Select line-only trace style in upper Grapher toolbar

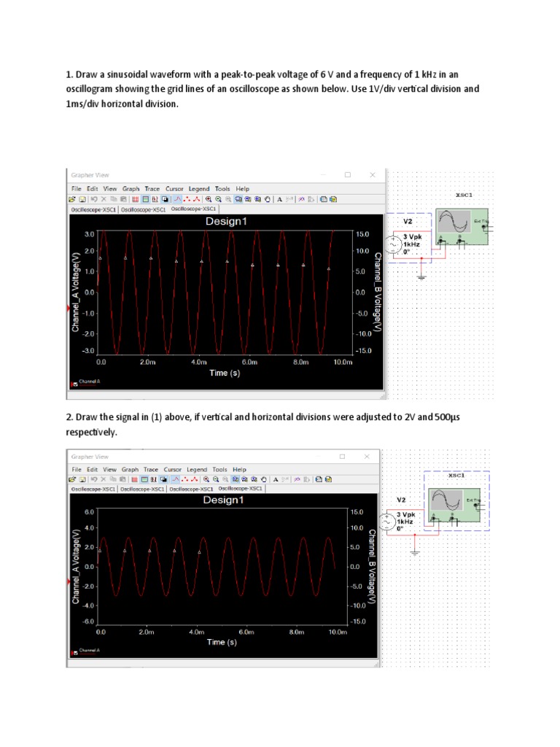click(x=177, y=199)
